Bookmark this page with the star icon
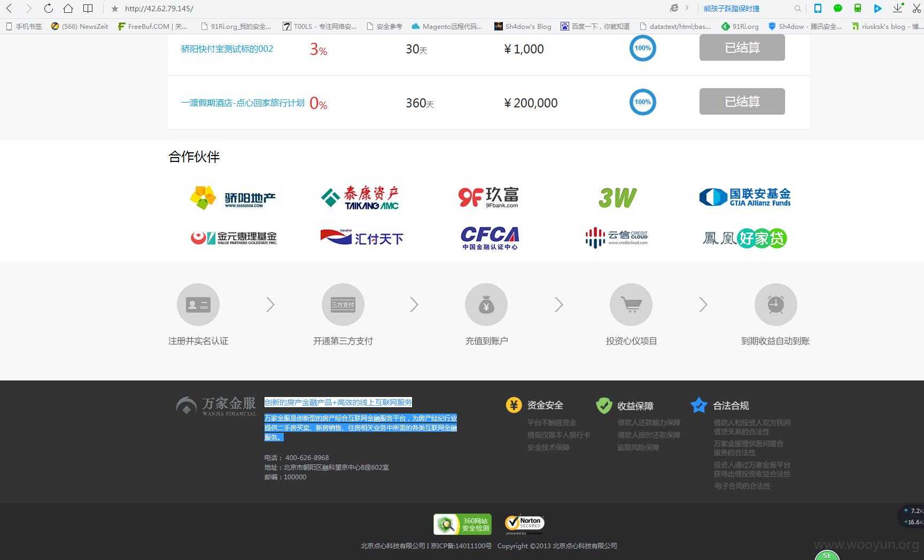The width and height of the screenshot is (924, 560). [114, 9]
